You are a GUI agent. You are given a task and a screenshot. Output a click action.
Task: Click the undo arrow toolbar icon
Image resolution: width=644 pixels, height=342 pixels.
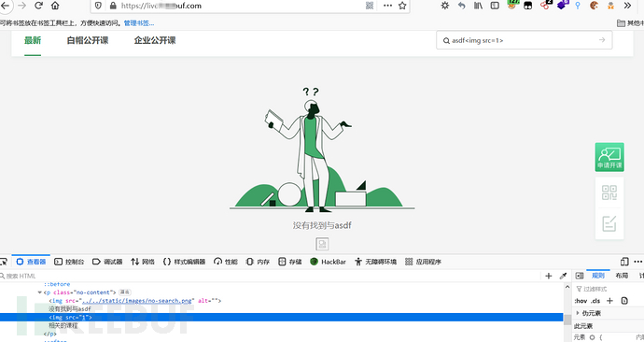pyautogui.click(x=462, y=6)
